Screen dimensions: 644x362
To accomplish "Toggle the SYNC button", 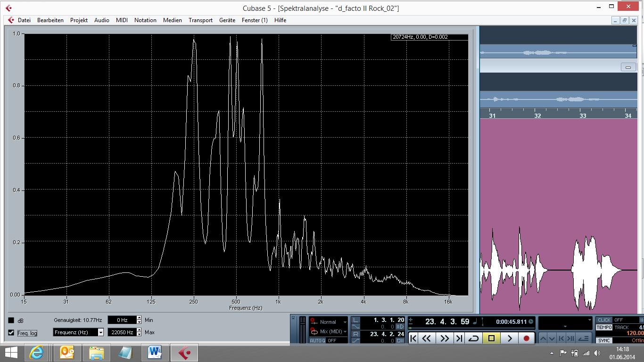I will 604,340.
